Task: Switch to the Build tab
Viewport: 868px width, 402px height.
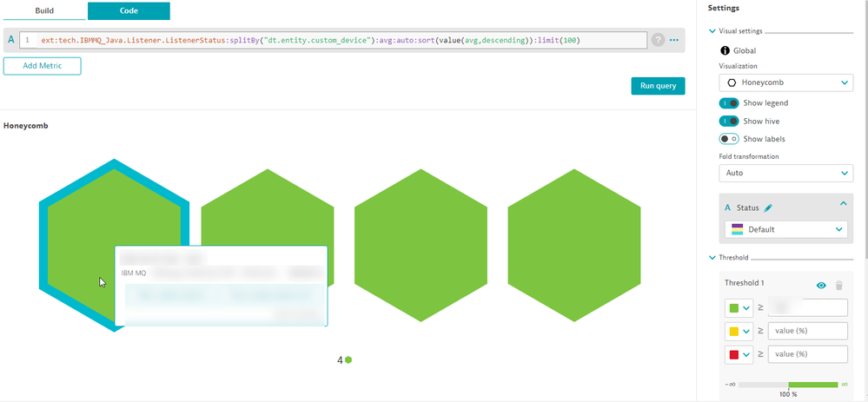Action: pos(45,10)
